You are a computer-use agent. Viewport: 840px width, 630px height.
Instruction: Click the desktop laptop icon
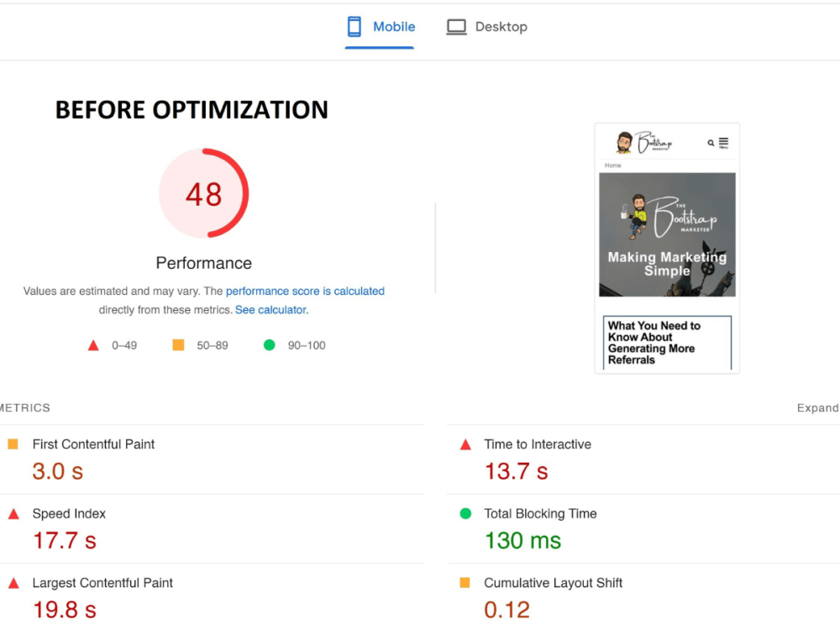[x=456, y=28]
